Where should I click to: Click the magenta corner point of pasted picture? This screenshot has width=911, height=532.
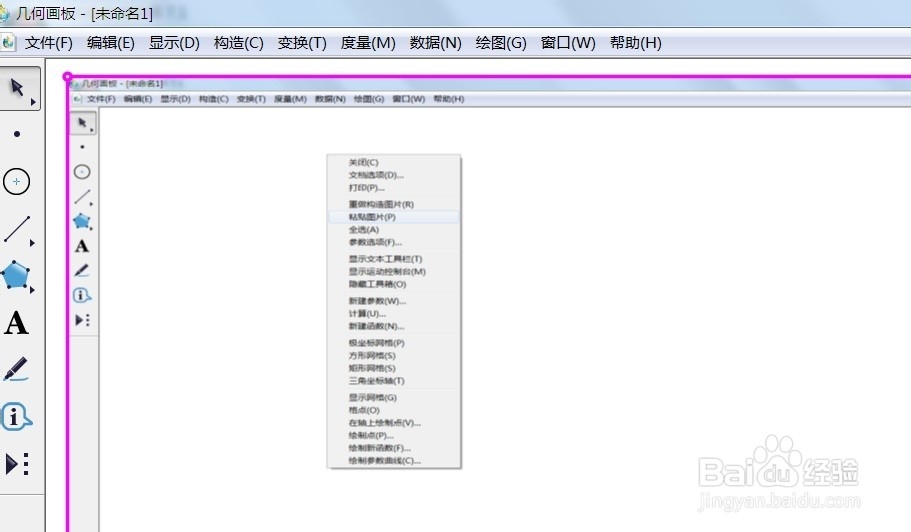67,76
